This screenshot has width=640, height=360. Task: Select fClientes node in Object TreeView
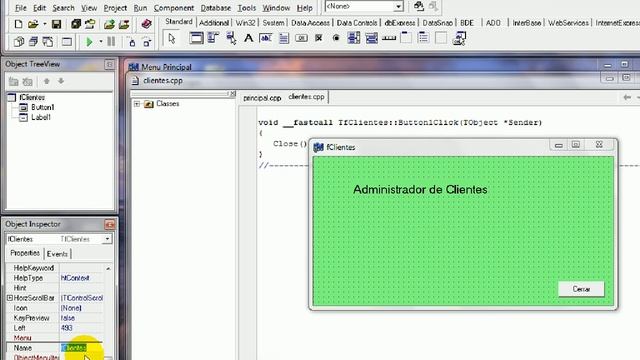click(32, 97)
